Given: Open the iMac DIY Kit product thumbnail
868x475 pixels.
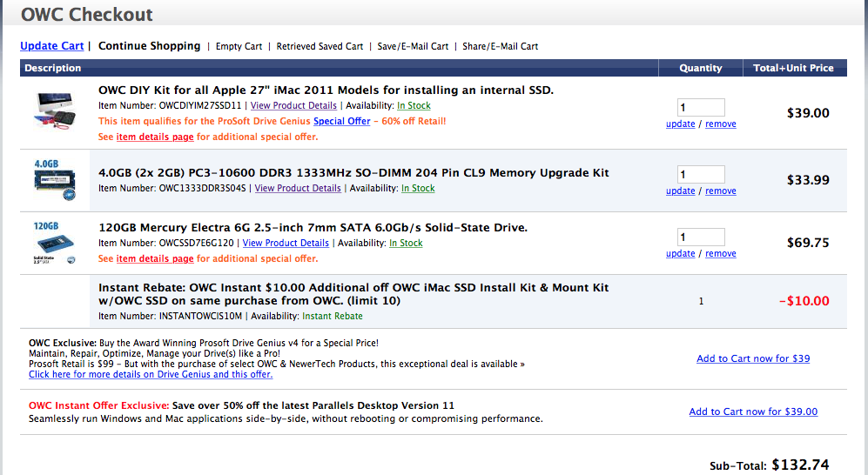Looking at the screenshot, I should [x=55, y=110].
